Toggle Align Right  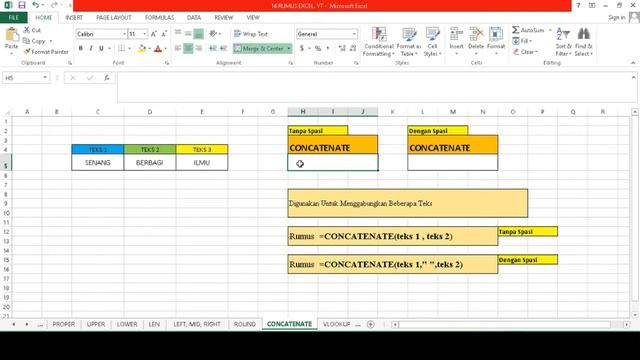coord(199,49)
